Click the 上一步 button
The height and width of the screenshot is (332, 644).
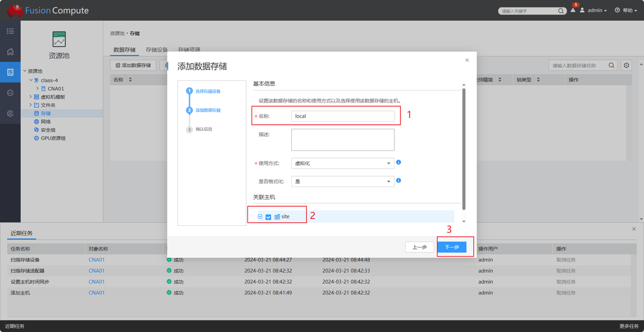[x=420, y=247]
